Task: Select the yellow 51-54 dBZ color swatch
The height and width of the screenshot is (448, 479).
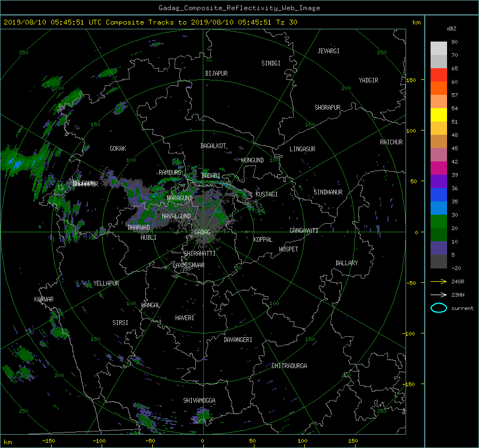Action: pos(439,115)
